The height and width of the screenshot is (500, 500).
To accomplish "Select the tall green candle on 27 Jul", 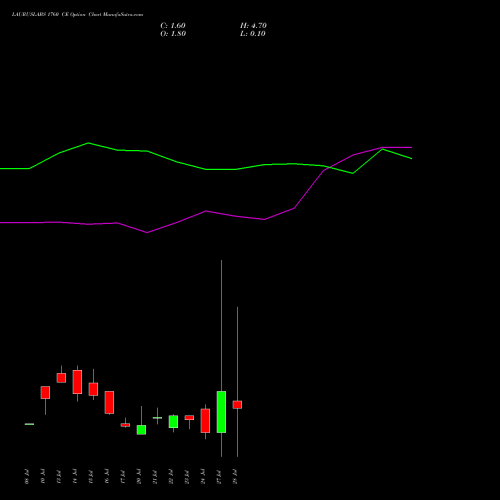I will tap(221, 412).
